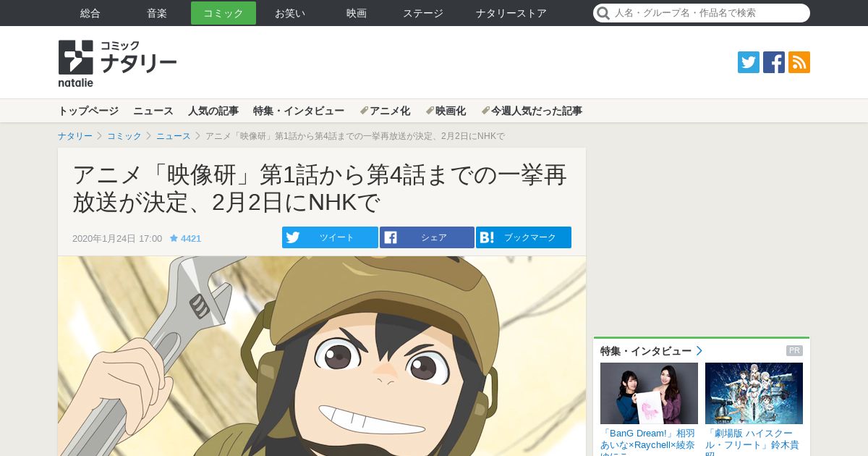
Task: Click the article headline about 映像研 rebroadcast
Action: 320,188
